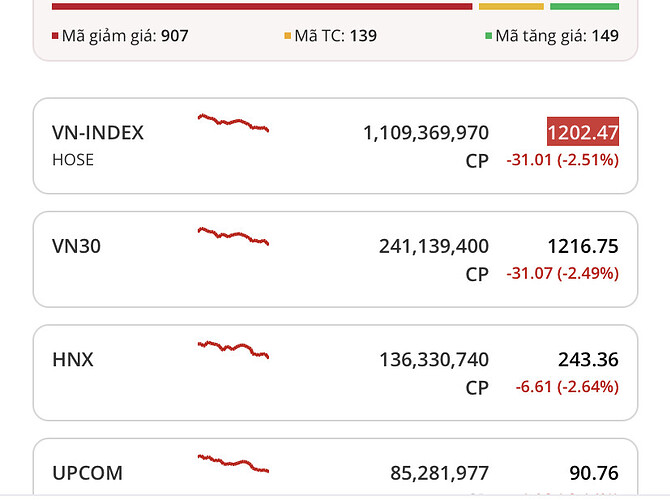The image size is (670, 500).
Task: Open the VN-INDEX sparkline chart
Action: click(233, 123)
